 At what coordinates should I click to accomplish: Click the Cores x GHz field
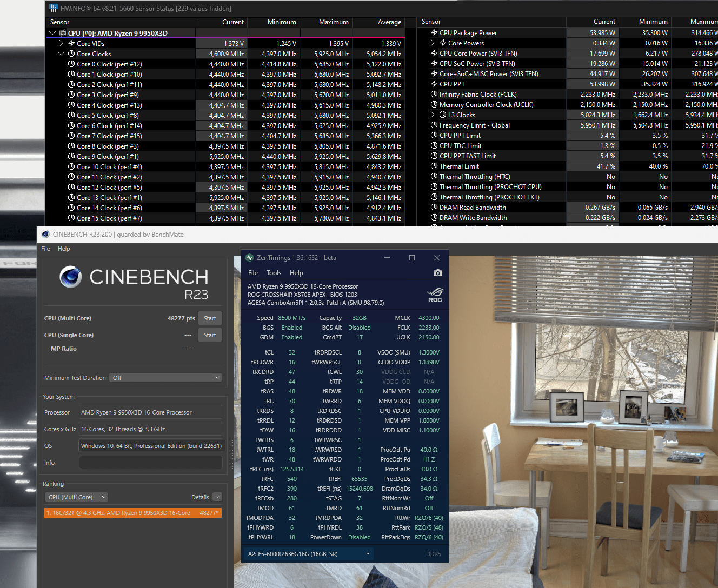click(x=151, y=429)
